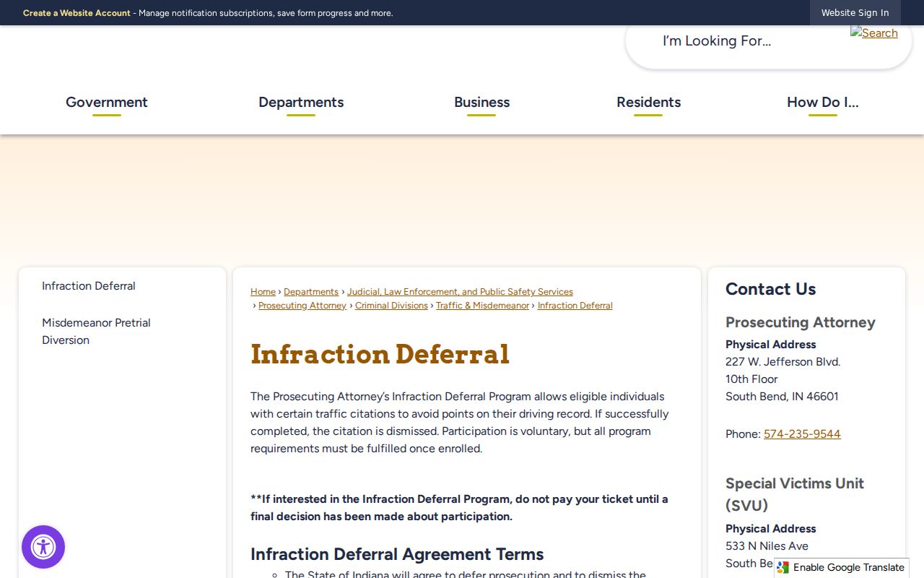Open Infraction Deferral sidebar link
The width and height of the screenshot is (924, 578).
click(89, 286)
